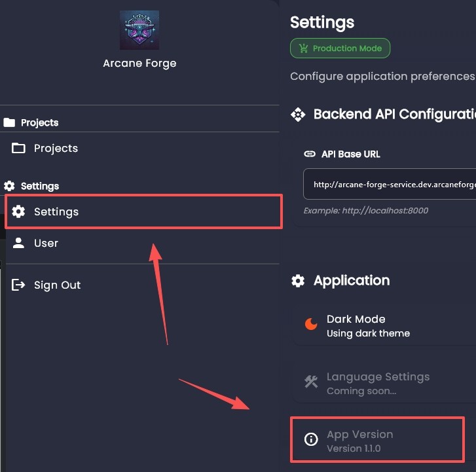Open the Projects sidebar item
This screenshot has height=472, width=476.
[x=56, y=149]
